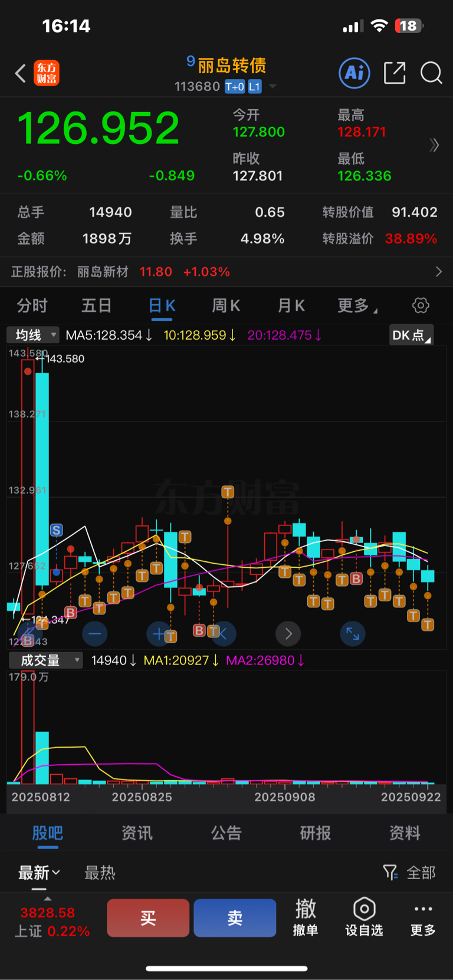Open the Ai assistant icon
453x980 pixels.
click(354, 73)
